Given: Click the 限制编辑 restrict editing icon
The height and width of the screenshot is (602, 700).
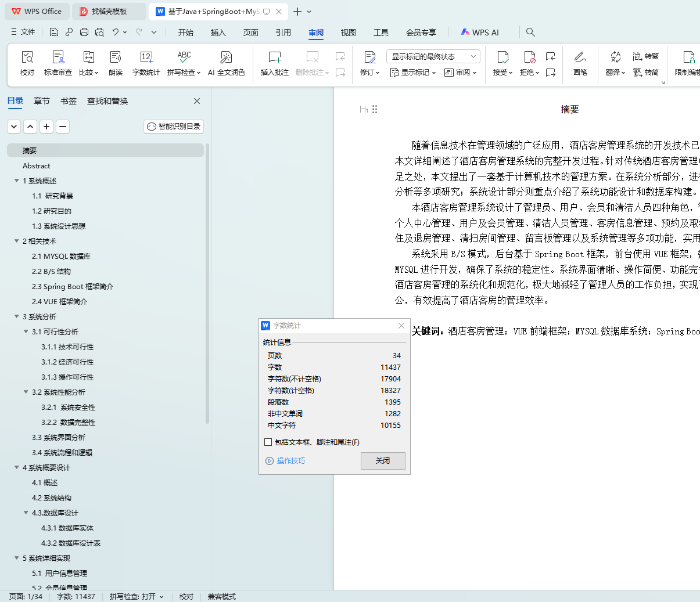Looking at the screenshot, I should click(689, 57).
